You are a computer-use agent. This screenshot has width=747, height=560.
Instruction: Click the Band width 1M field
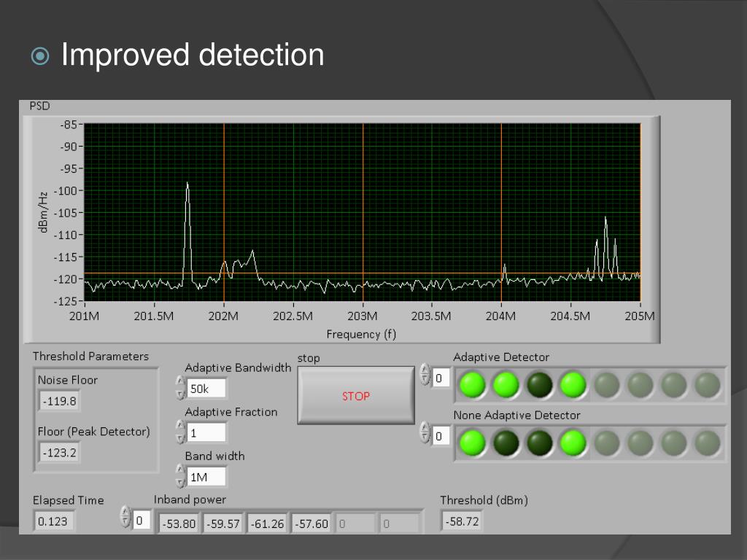click(x=206, y=477)
